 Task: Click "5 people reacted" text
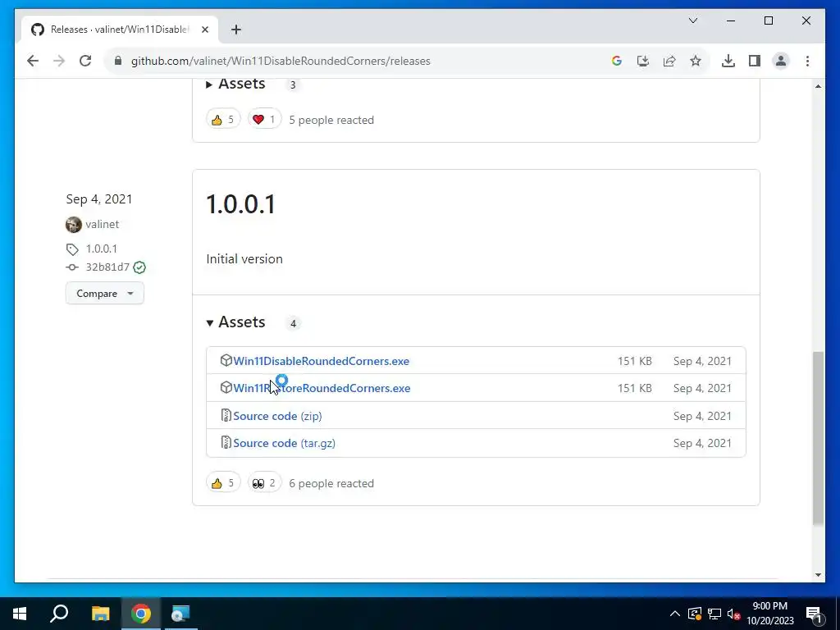tap(331, 120)
